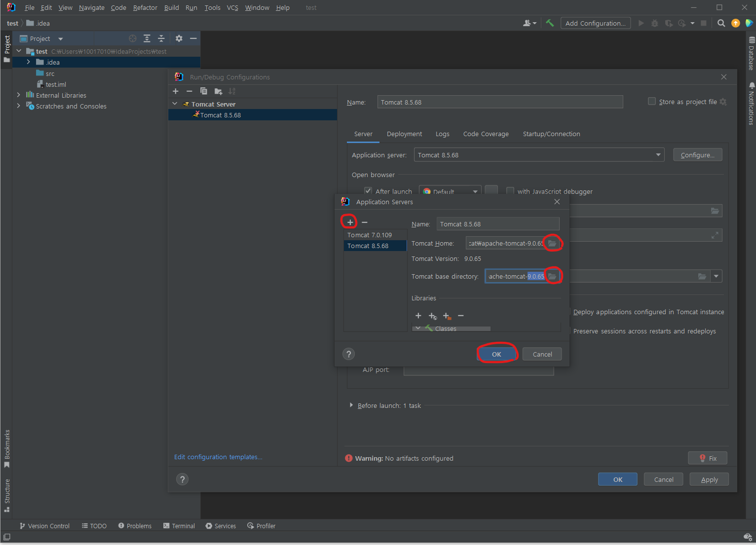Click Select Opened File target icon in Project panel
This screenshot has height=545, width=756.
coord(132,38)
